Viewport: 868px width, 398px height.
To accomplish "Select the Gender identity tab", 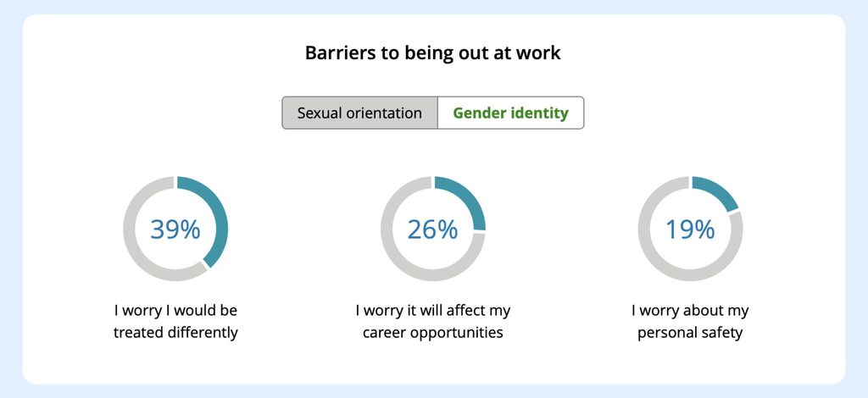I will point(510,113).
